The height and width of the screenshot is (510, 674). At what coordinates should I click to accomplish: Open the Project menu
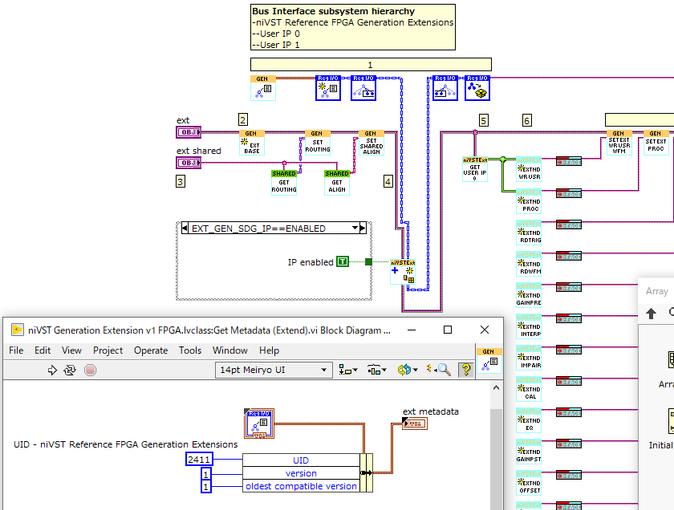pos(110,351)
